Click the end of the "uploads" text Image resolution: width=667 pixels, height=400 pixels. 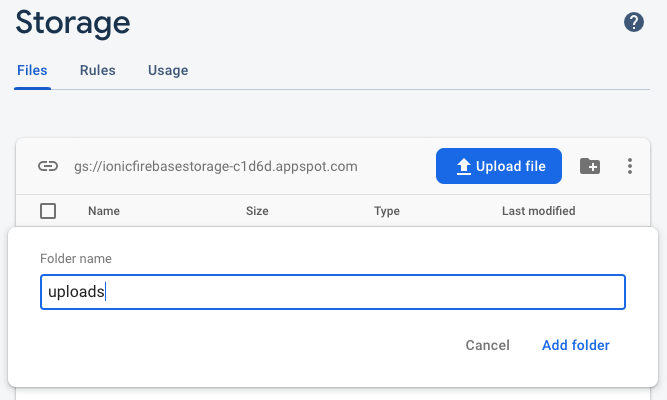106,292
